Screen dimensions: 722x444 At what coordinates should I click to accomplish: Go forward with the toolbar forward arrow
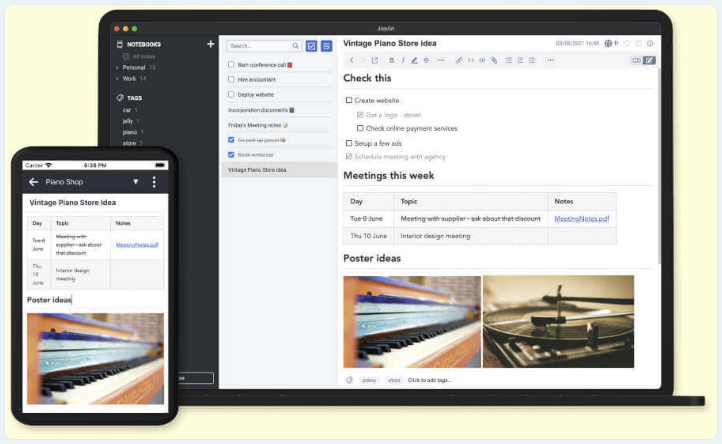click(x=362, y=60)
